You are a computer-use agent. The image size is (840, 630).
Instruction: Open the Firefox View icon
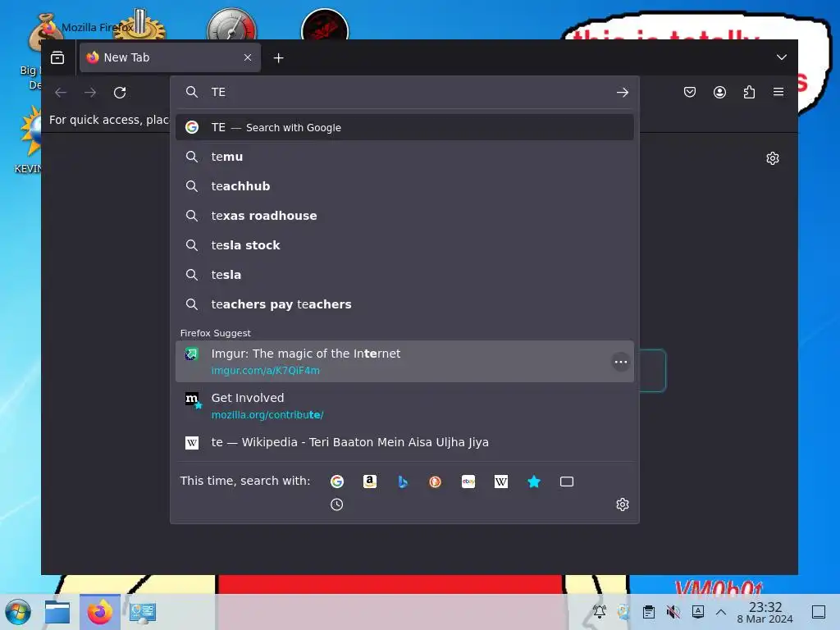tap(57, 57)
